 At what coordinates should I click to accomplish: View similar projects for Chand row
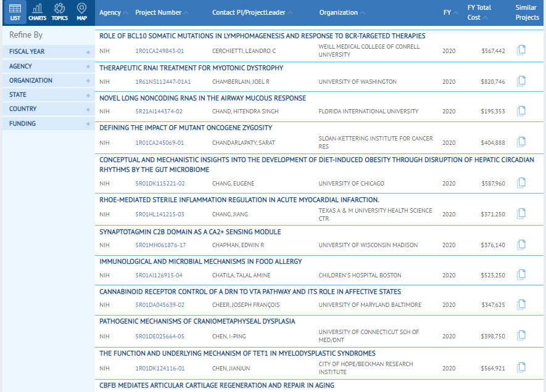coord(521,111)
